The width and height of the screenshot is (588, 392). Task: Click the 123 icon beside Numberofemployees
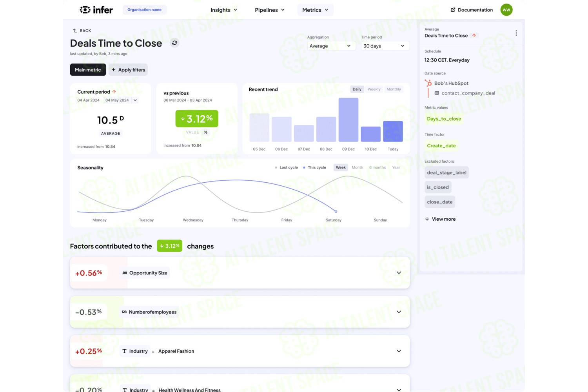click(124, 312)
